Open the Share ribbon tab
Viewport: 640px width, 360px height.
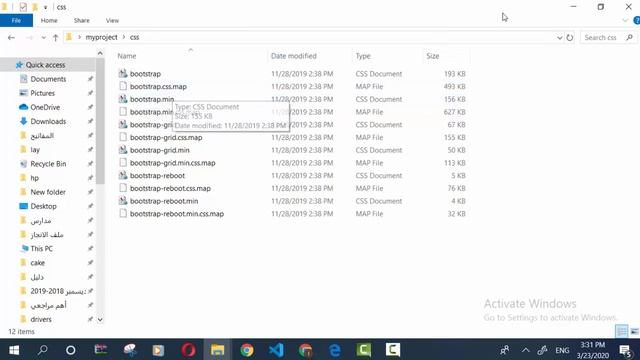click(82, 20)
